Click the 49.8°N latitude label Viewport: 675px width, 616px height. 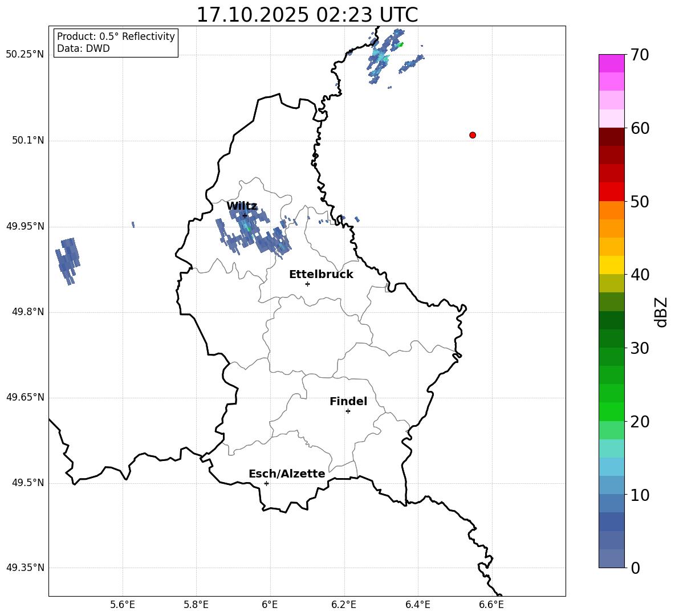click(x=28, y=312)
